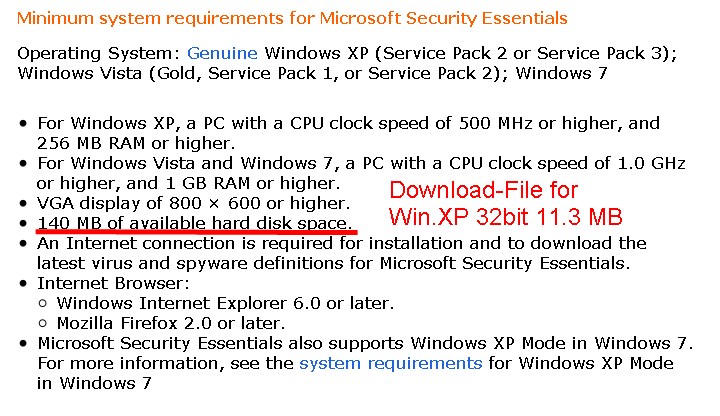This screenshot has height=416, width=720.
Task: Click the bullet before Microsoft Security Essentials also
Action: pos(23,344)
